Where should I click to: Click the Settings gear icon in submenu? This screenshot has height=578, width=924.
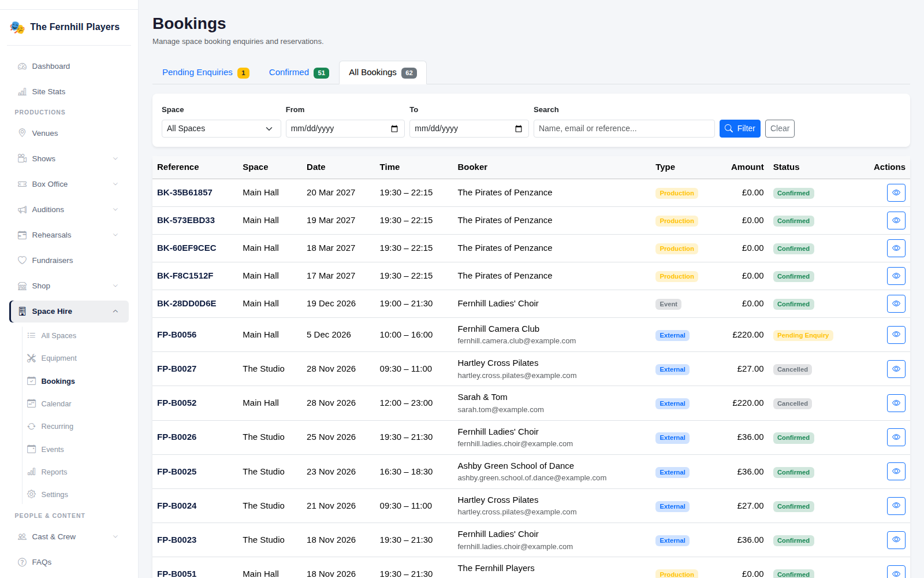point(31,495)
